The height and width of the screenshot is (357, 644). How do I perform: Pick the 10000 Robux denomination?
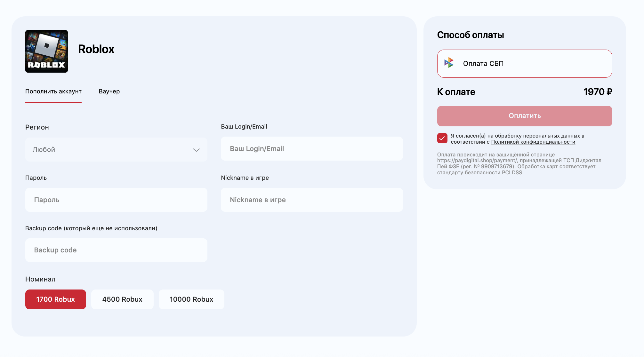[191, 299]
